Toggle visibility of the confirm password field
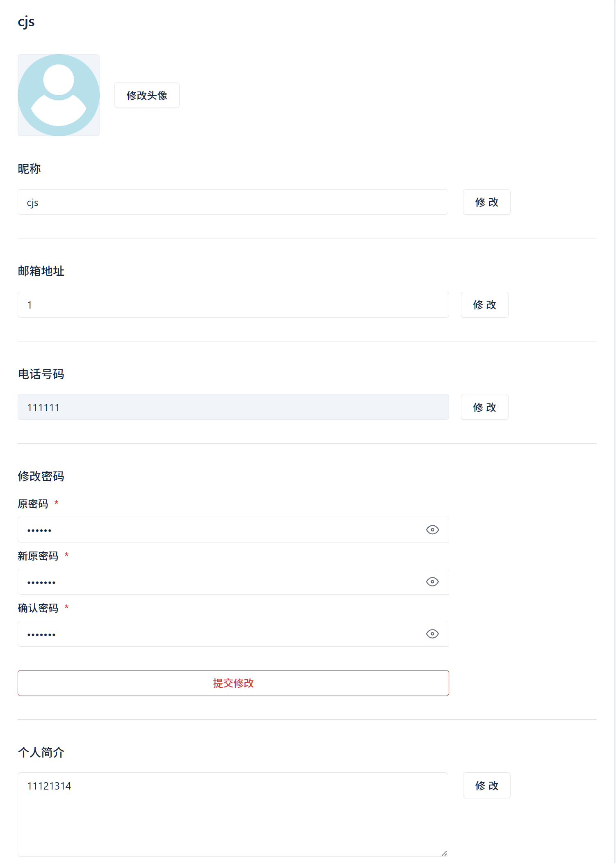 click(432, 634)
